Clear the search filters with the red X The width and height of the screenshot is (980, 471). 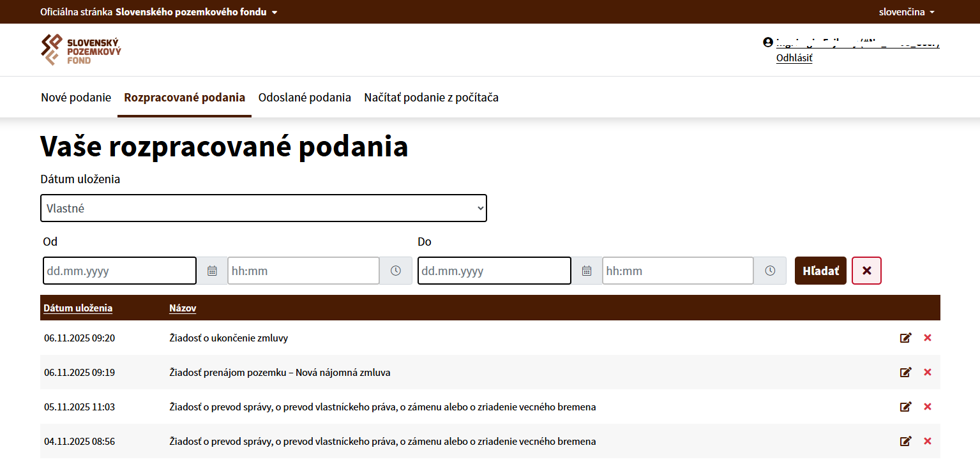tap(866, 271)
